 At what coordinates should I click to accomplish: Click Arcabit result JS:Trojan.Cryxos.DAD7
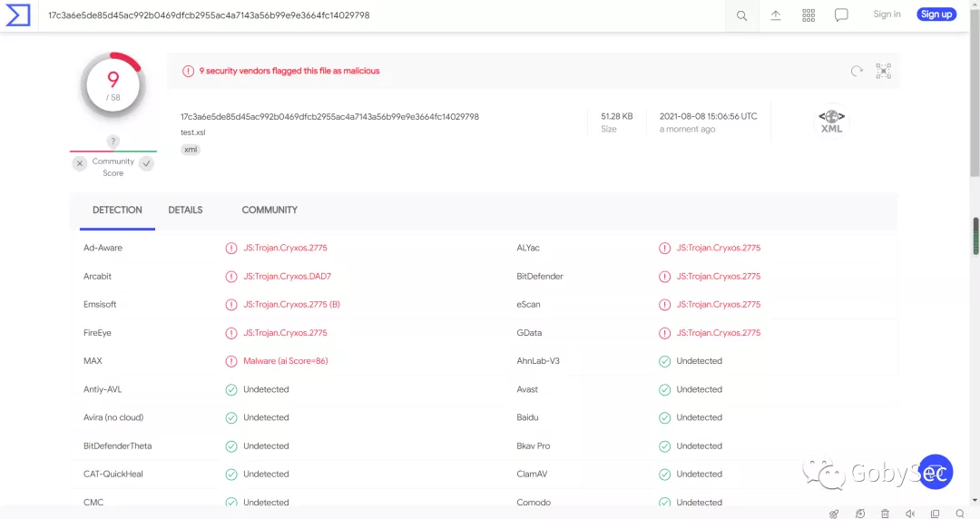pyautogui.click(x=287, y=276)
